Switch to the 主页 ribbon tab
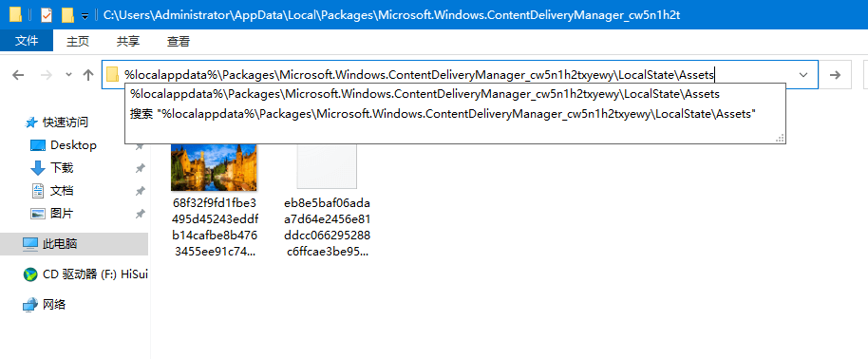This screenshot has width=868, height=359. click(x=78, y=41)
